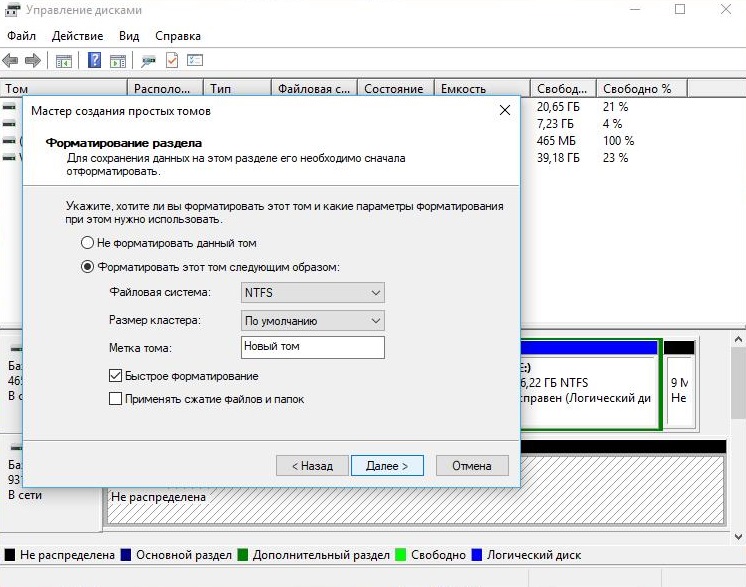The width and height of the screenshot is (746, 587).
Task: Click the '4 %' free percent cell
Action: (613, 124)
